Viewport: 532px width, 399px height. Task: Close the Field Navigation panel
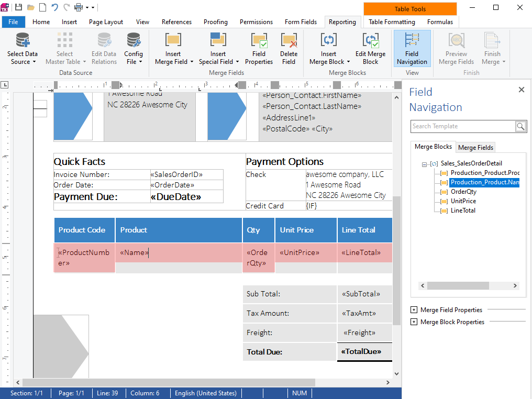(521, 90)
